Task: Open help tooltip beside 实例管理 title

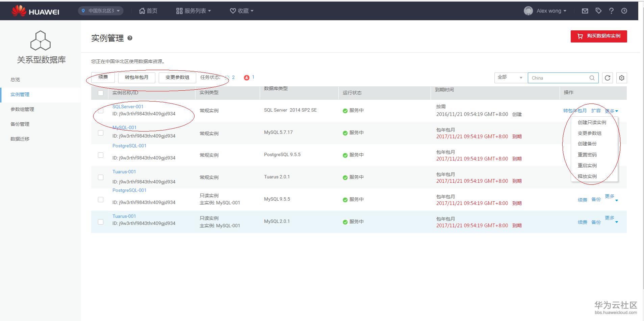Action: point(130,38)
